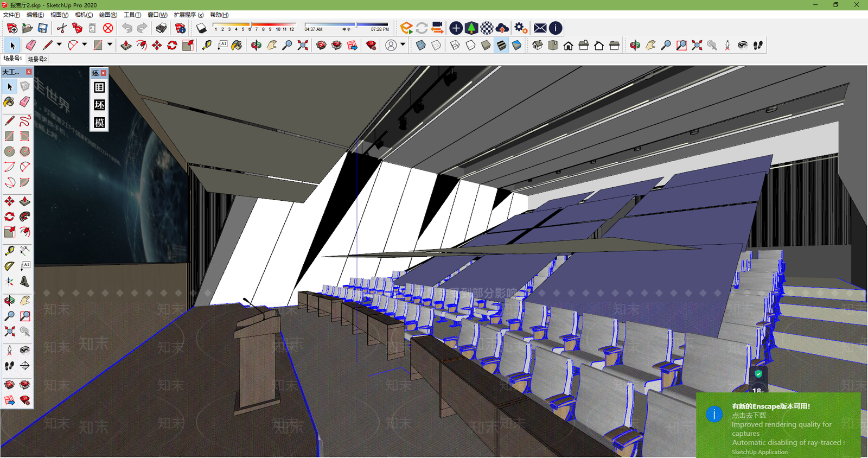The width and height of the screenshot is (868, 458).
Task: Select the Follow Me tool in large tool set
Action: click(25, 217)
